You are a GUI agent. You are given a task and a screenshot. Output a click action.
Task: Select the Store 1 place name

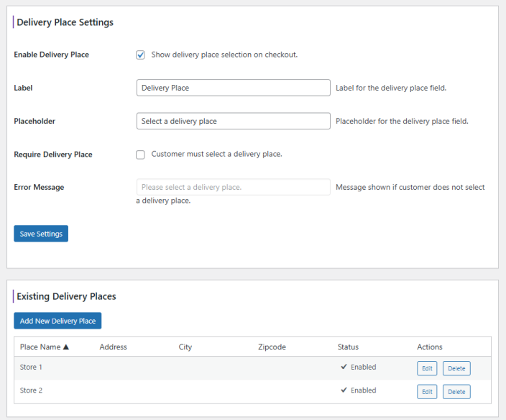31,367
